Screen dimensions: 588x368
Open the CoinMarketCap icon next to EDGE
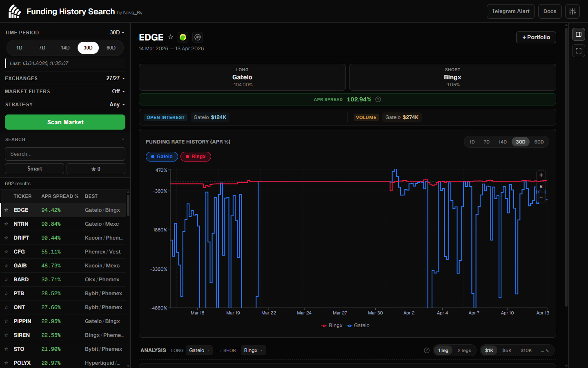198,37
